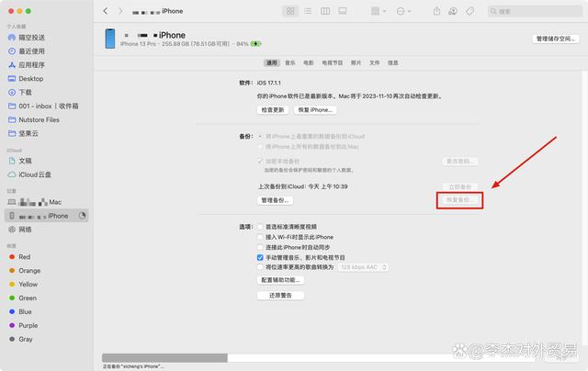The width and height of the screenshot is (588, 371).
Task: Go forward with the right chevron arrow
Action: tap(120, 11)
